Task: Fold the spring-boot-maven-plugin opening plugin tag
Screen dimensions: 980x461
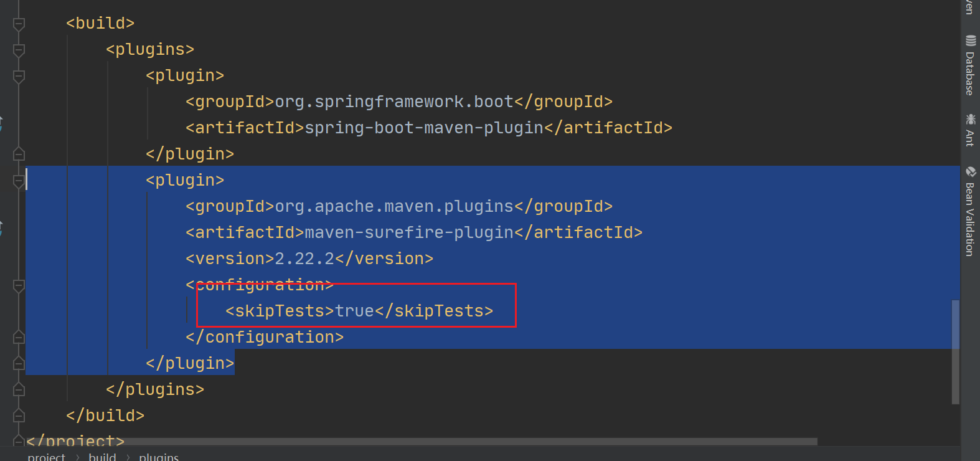Action: tap(19, 76)
